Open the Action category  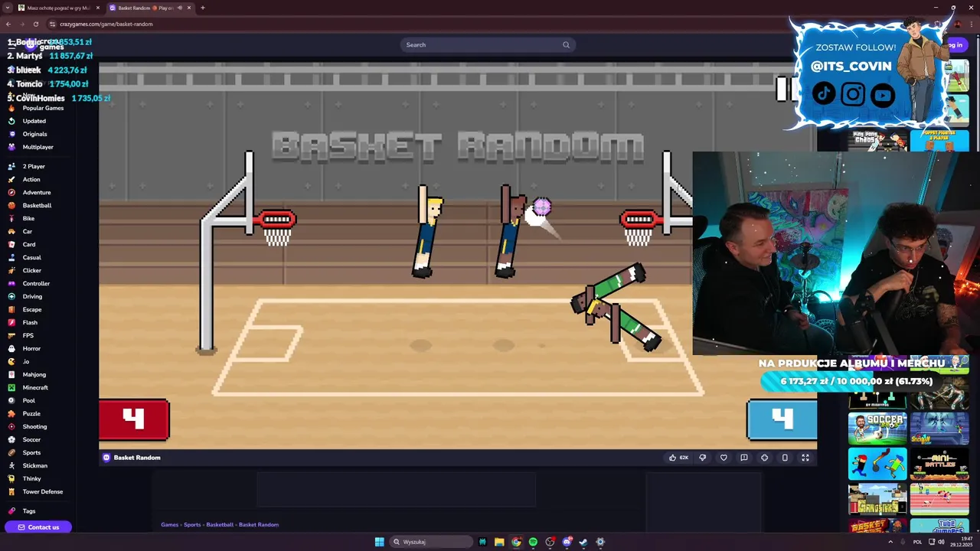[x=31, y=179]
